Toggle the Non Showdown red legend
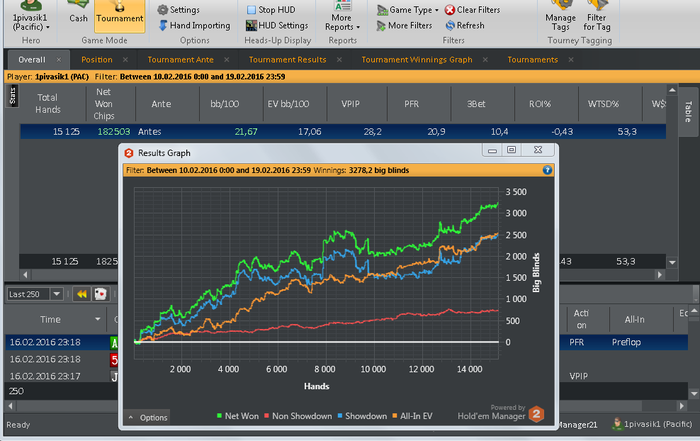 coord(298,416)
